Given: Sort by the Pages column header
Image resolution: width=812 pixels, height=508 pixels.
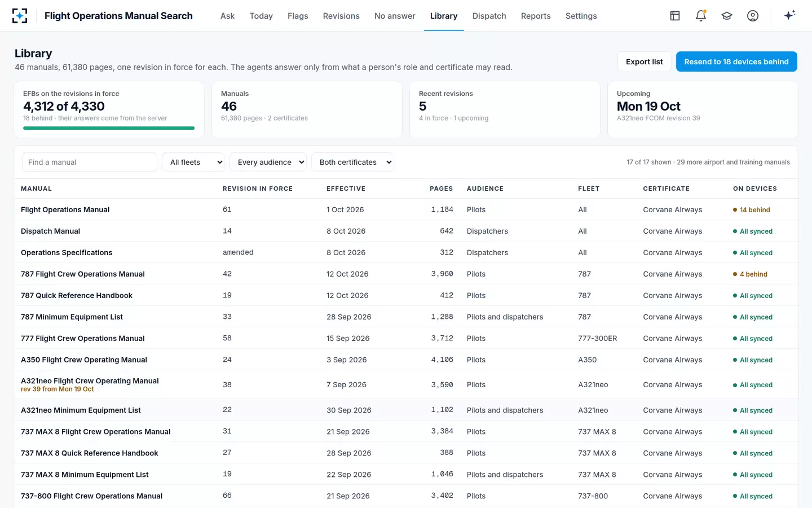Looking at the screenshot, I should pos(441,189).
